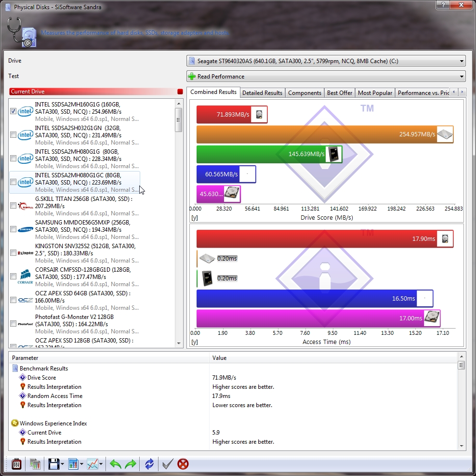
Task: Click the magenta 17.00ms access time bar
Action: 318,318
